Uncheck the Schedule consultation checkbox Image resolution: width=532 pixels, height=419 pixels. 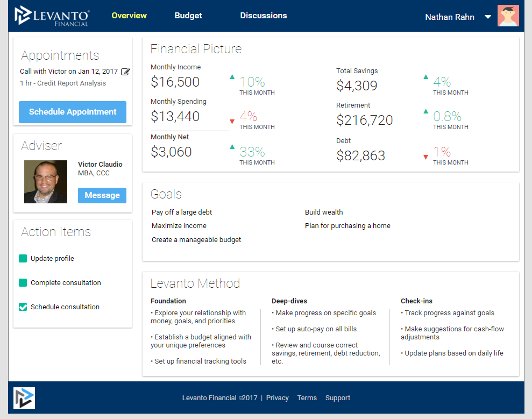pyautogui.click(x=23, y=307)
